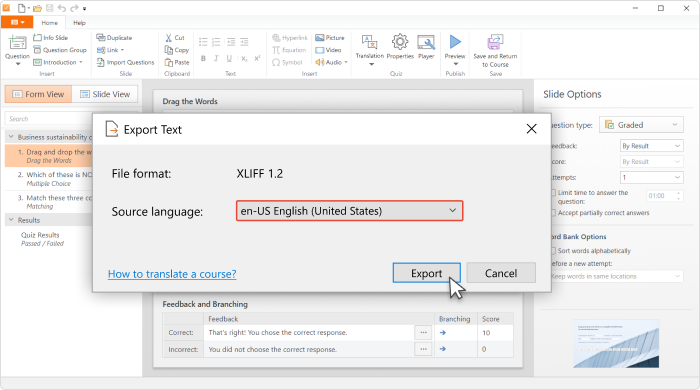Open the Question insert button
Screen dimensions: 700x390
[x=17, y=50]
